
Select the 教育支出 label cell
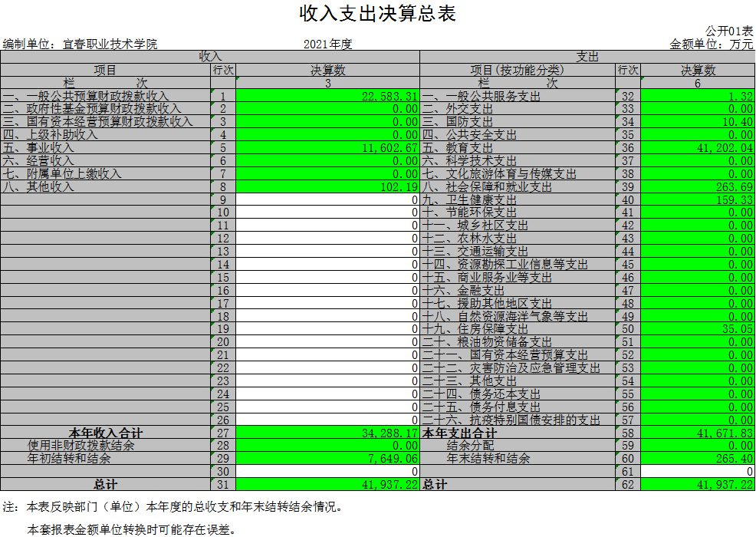518,148
